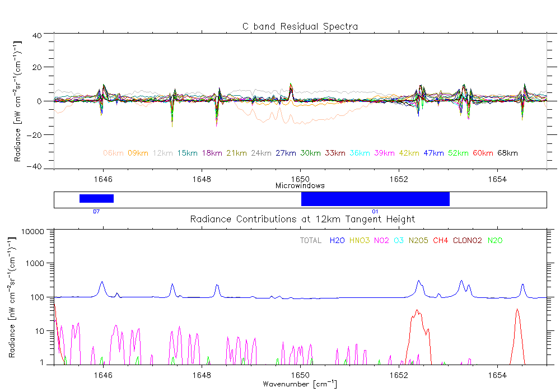Click the red CH4 legend label
This screenshot has width=560, height=392.
click(x=440, y=241)
